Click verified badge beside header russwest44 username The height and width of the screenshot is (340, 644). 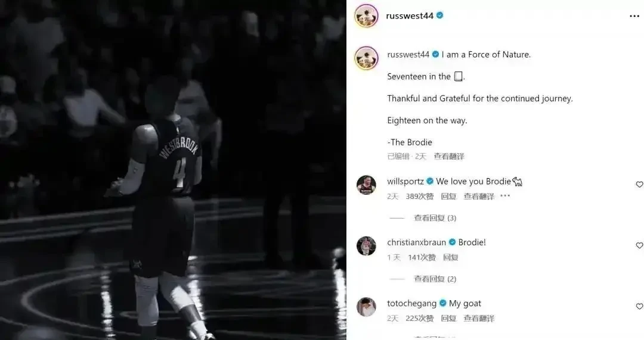tap(440, 15)
